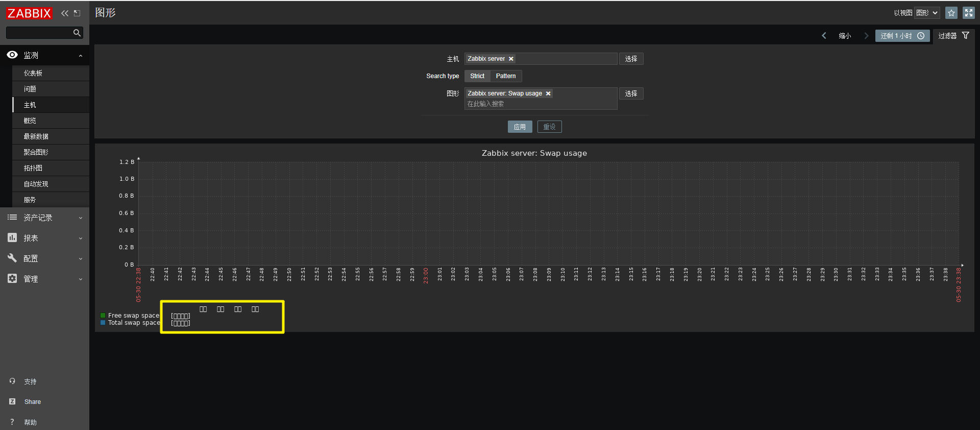Click 缩小 zoom out button
Image resolution: width=980 pixels, height=430 pixels.
tap(845, 36)
